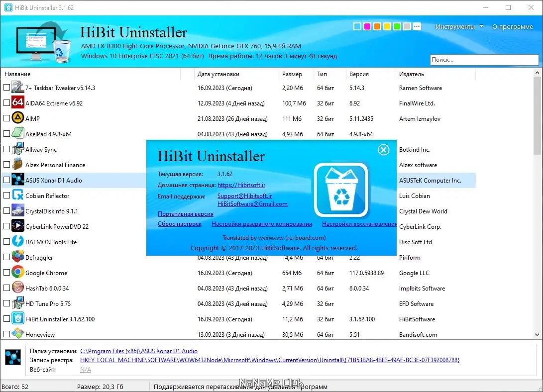Viewport: 543px width, 392px height.
Task: Click the HiBit Uninstaller list entry icon
Action: (x=17, y=319)
